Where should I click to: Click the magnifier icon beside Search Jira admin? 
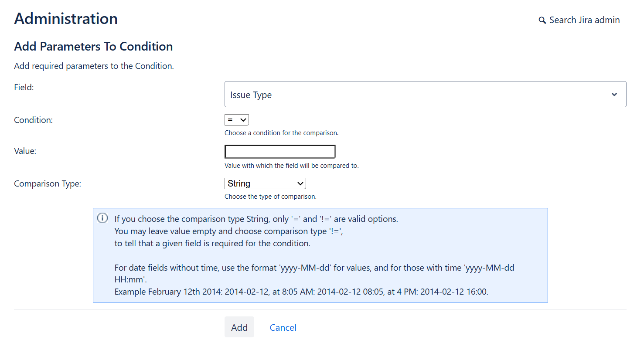click(542, 20)
